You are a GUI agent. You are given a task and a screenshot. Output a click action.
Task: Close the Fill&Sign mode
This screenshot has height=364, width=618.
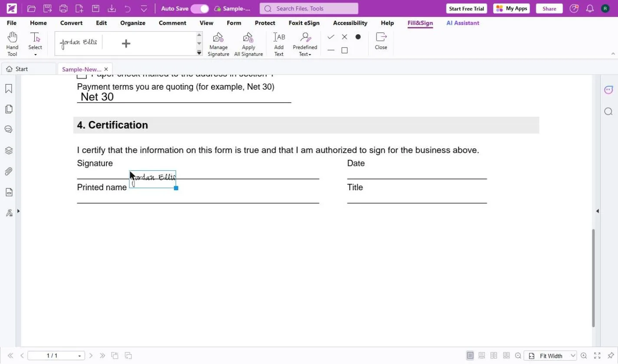[381, 41]
